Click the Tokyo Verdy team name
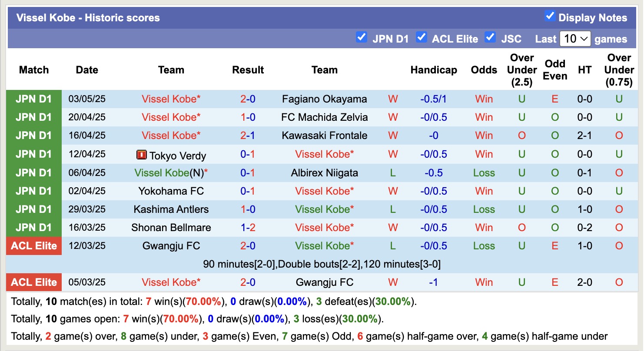The width and height of the screenshot is (644, 351). pyautogui.click(x=177, y=156)
